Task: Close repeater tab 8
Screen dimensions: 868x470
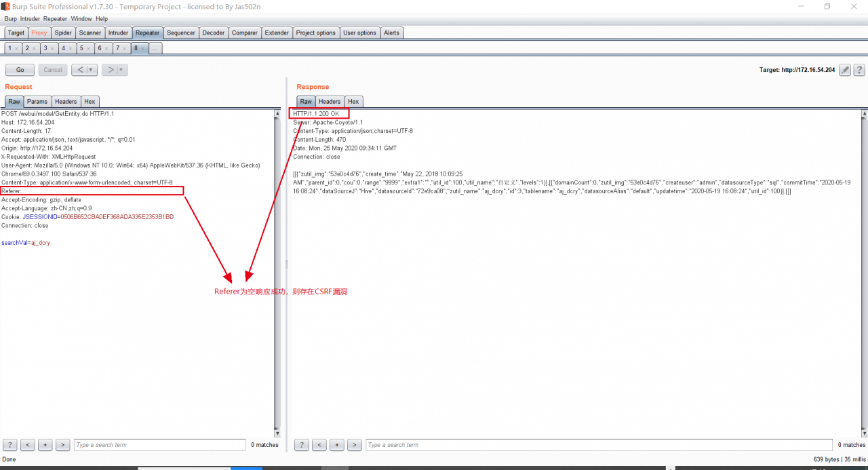Action: pos(143,49)
